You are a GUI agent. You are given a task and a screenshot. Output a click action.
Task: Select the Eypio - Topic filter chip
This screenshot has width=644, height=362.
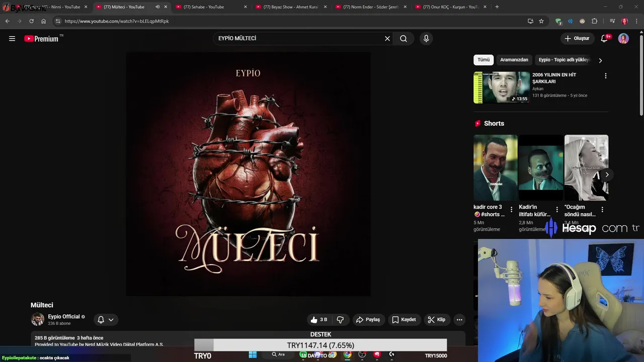(564, 60)
